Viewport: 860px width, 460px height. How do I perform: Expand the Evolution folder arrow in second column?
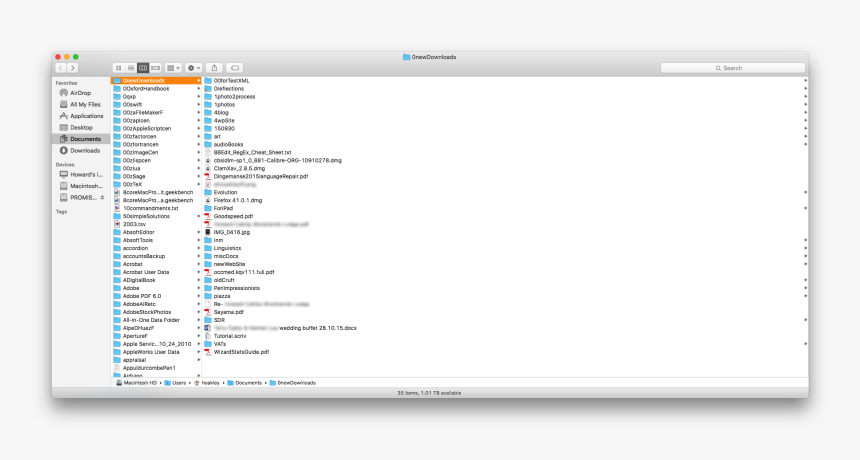(805, 192)
